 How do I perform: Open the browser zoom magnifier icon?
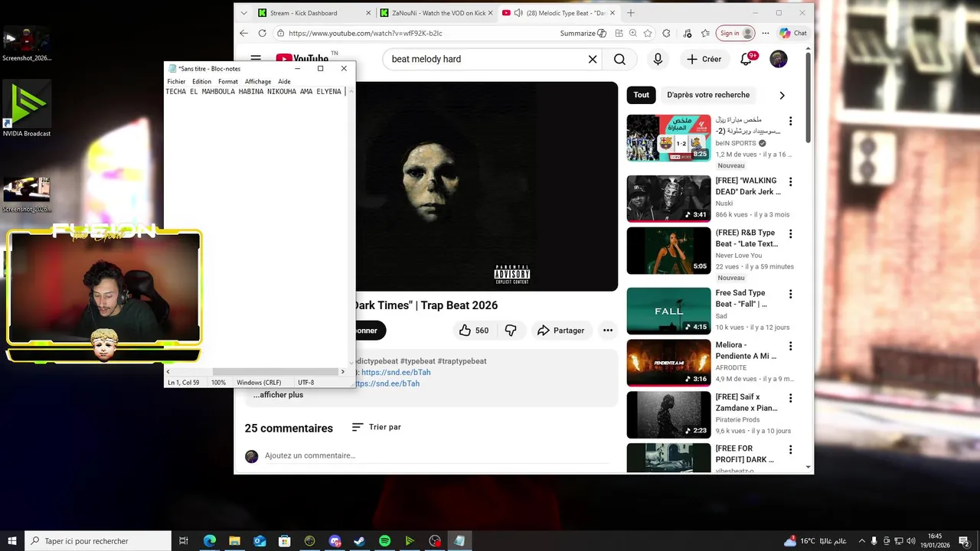(x=633, y=33)
